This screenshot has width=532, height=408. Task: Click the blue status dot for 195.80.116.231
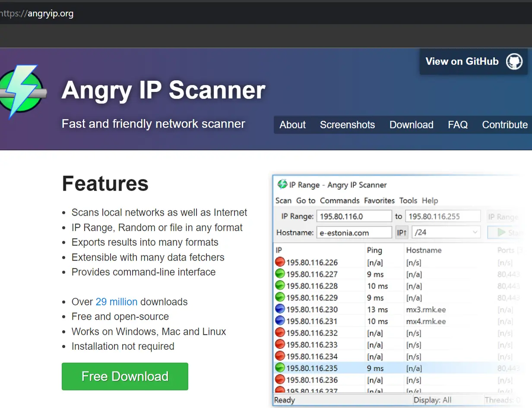pos(280,321)
